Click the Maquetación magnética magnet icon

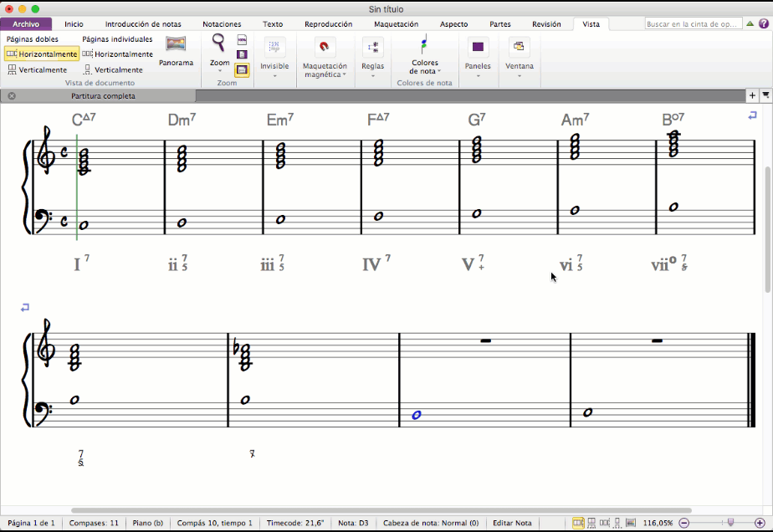point(324,47)
